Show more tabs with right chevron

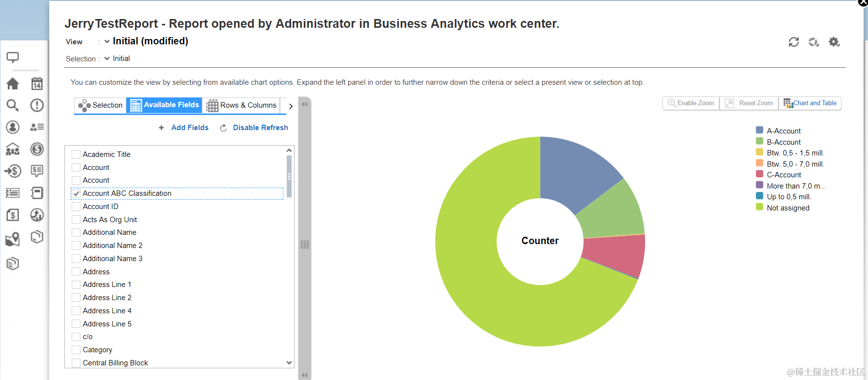[x=291, y=106]
